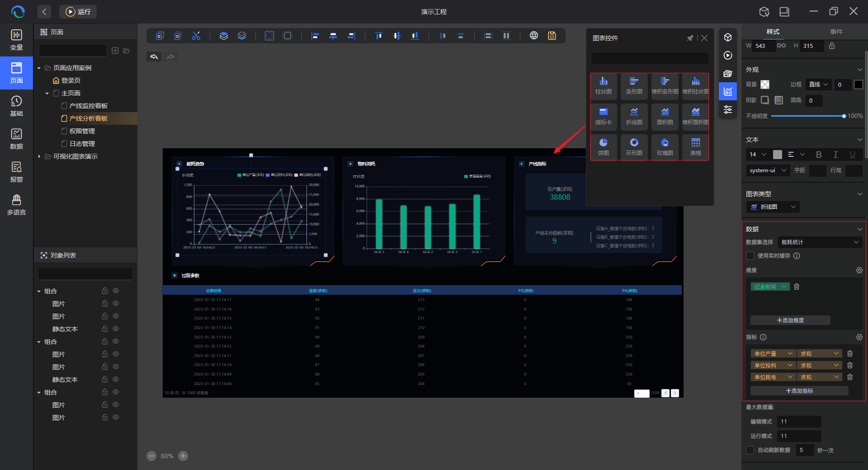Collapse the 外观 section
The width and height of the screenshot is (868, 470).
(859, 70)
